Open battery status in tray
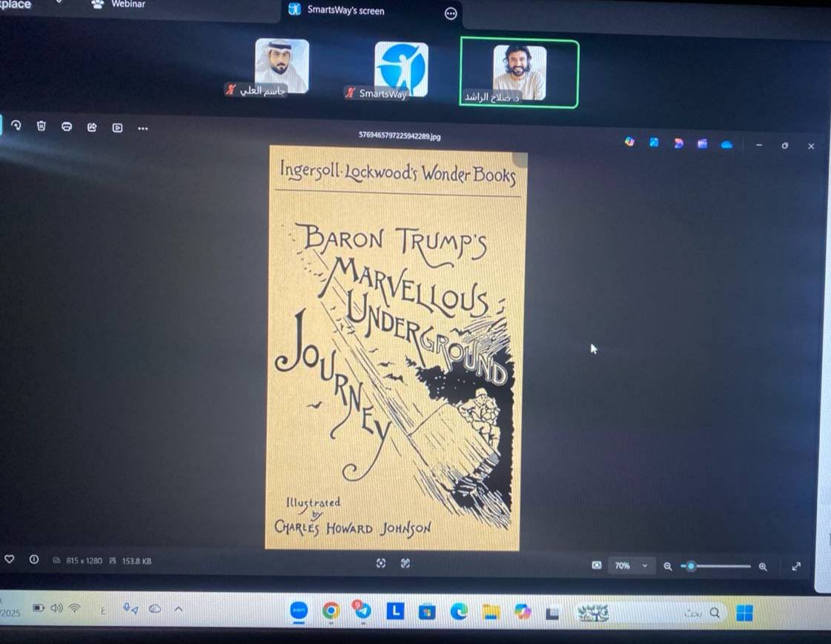The height and width of the screenshot is (644, 831). (39, 608)
